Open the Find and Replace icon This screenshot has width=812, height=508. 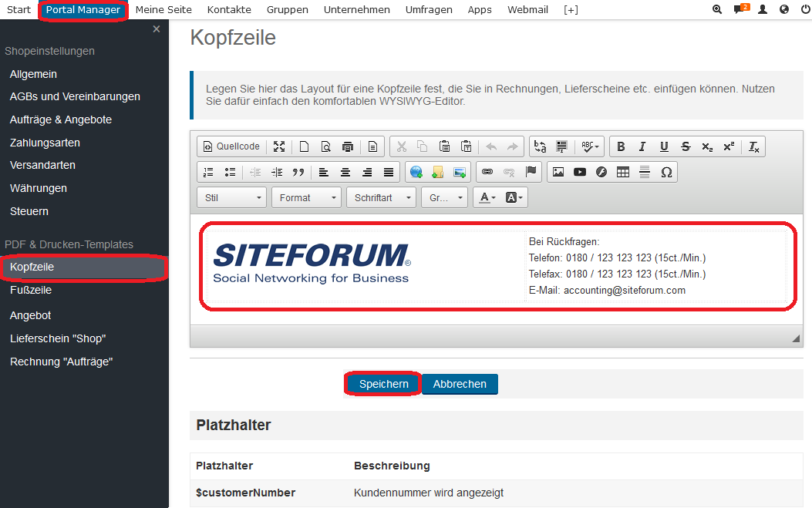pyautogui.click(x=540, y=146)
